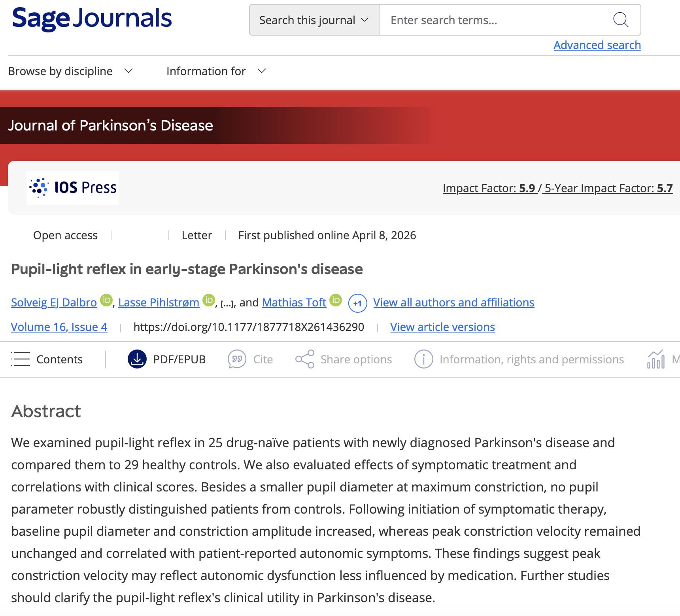This screenshot has width=680, height=616.
Task: Click the Open access label
Action: [x=65, y=235]
